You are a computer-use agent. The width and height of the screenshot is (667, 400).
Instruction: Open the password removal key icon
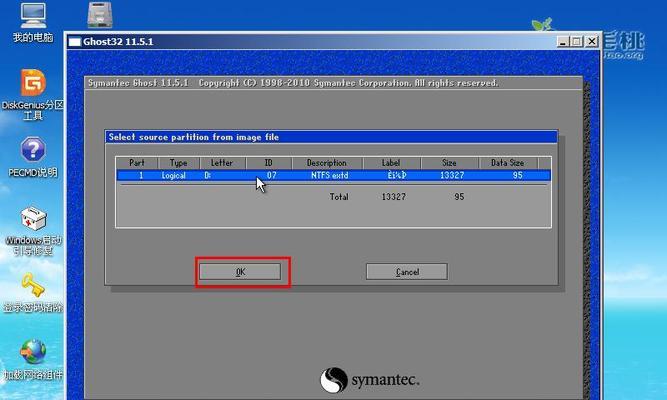click(33, 293)
